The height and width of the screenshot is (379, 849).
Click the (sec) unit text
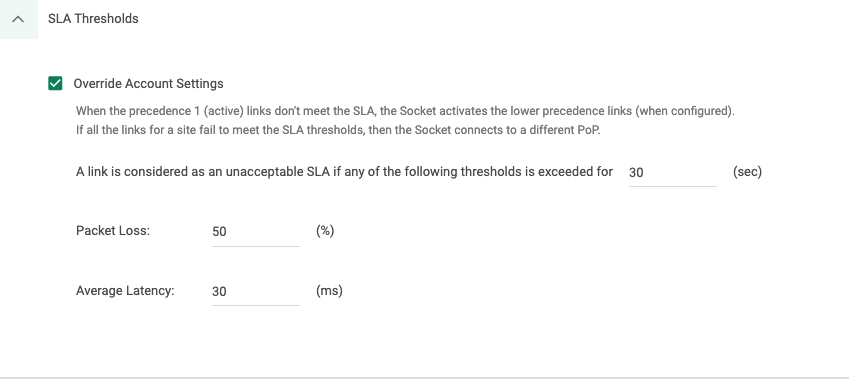(x=747, y=172)
